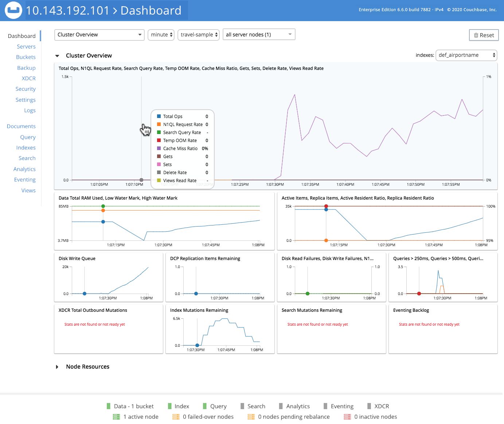Click green Data service status icon
This screenshot has width=504, height=424.
tap(109, 406)
